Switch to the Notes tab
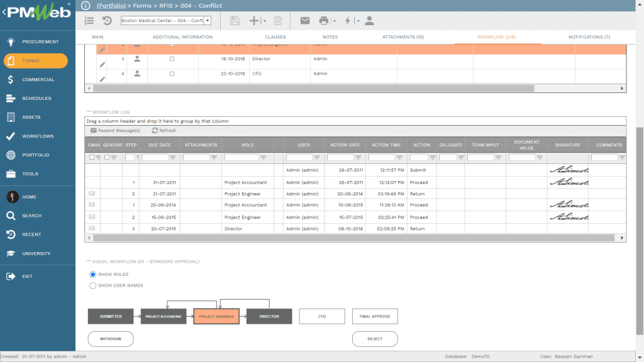Image resolution: width=644 pixels, height=362 pixels. coord(330,37)
